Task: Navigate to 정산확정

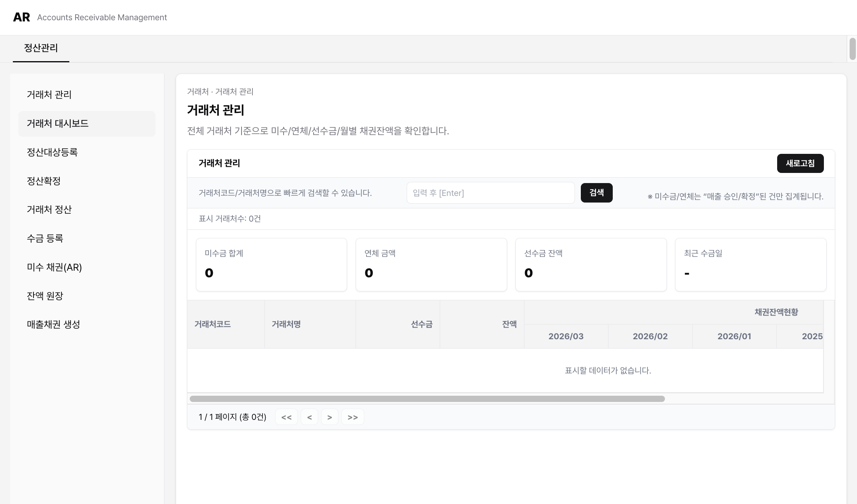Action: tap(43, 181)
